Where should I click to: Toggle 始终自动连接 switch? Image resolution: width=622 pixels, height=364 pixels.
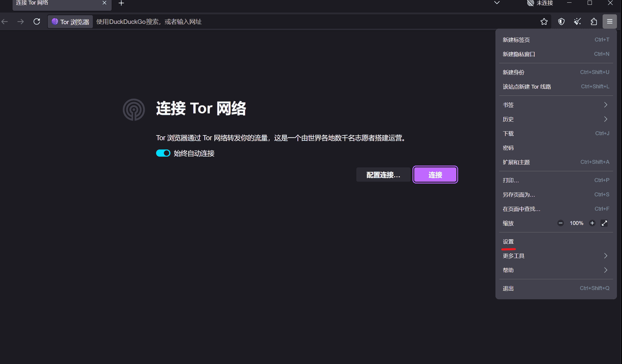click(163, 153)
